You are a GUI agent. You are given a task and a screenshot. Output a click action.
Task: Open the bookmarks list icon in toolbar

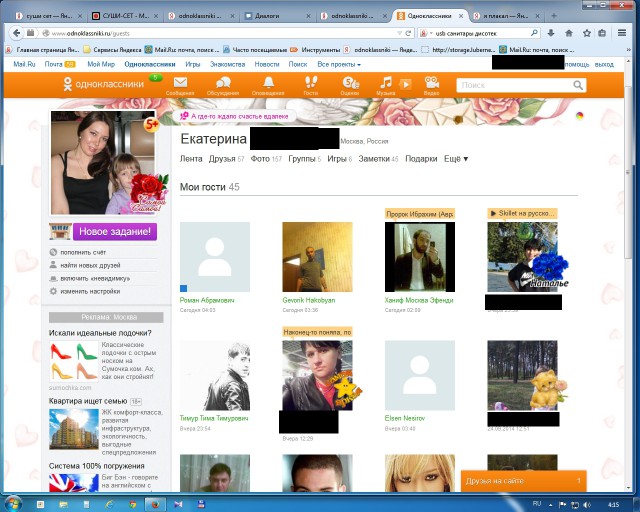602,33
